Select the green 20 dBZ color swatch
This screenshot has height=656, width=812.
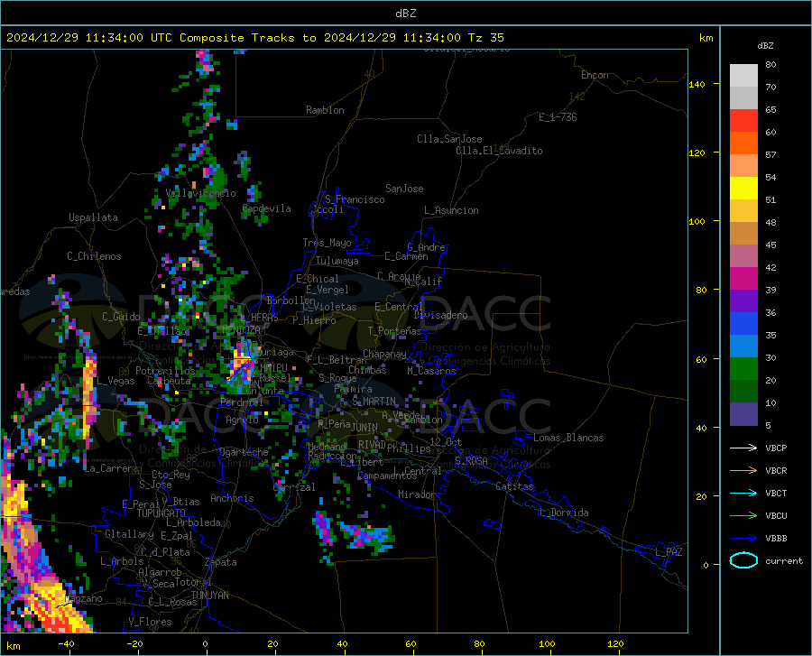pos(743,369)
